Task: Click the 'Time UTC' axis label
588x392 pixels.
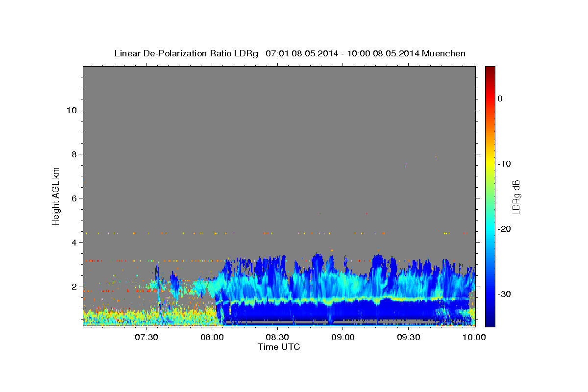Action: click(x=279, y=347)
